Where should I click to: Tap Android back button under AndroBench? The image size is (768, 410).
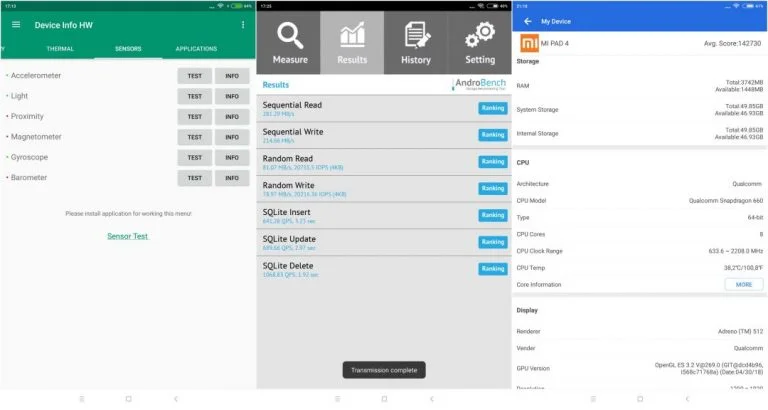431,399
